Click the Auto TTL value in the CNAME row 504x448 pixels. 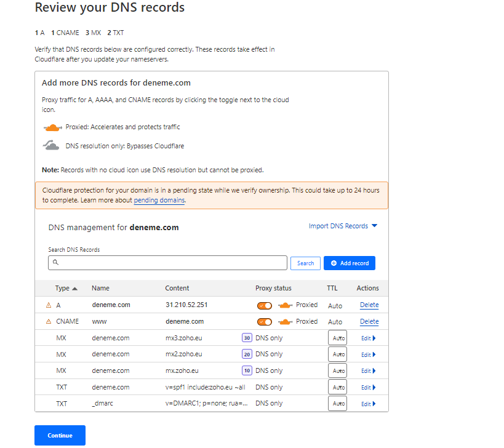[x=335, y=322]
